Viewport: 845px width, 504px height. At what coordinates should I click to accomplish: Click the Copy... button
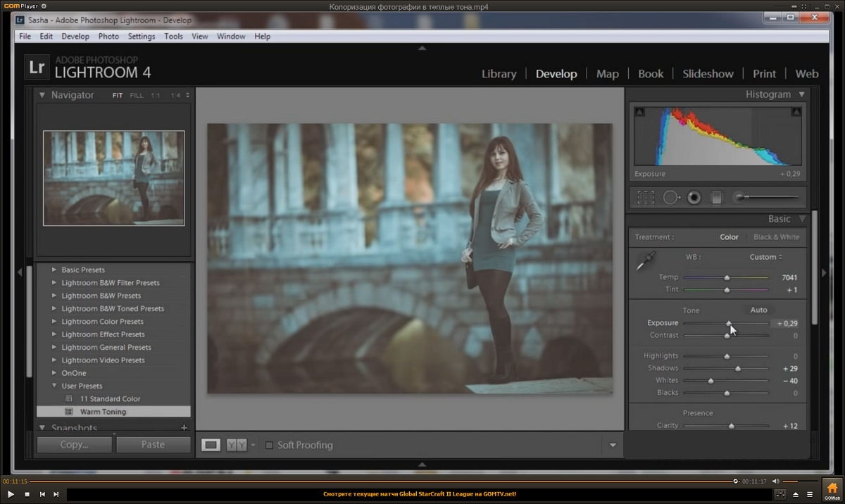[74, 445]
